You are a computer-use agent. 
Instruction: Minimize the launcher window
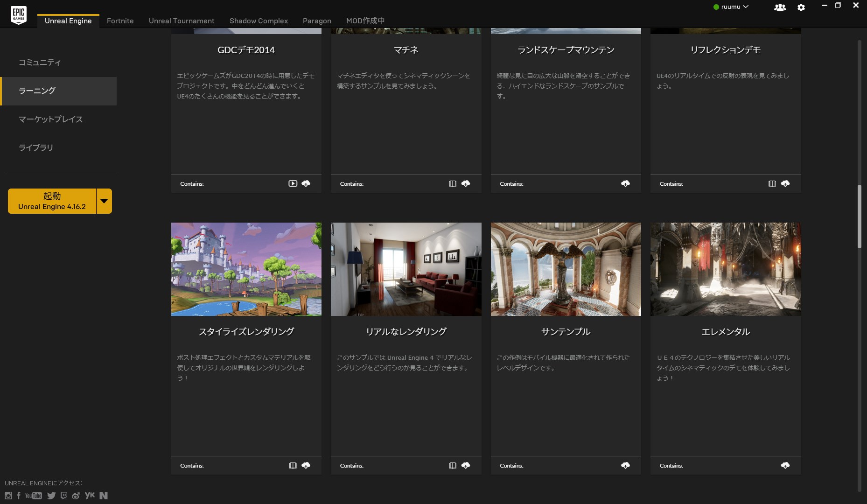[x=825, y=6]
